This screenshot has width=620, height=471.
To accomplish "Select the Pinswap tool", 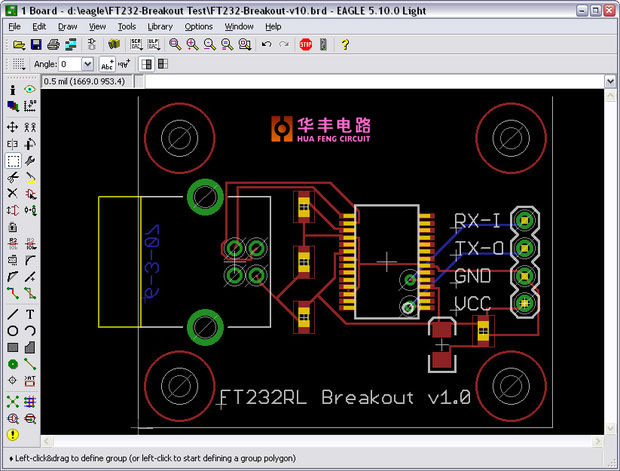I will coord(13,210).
